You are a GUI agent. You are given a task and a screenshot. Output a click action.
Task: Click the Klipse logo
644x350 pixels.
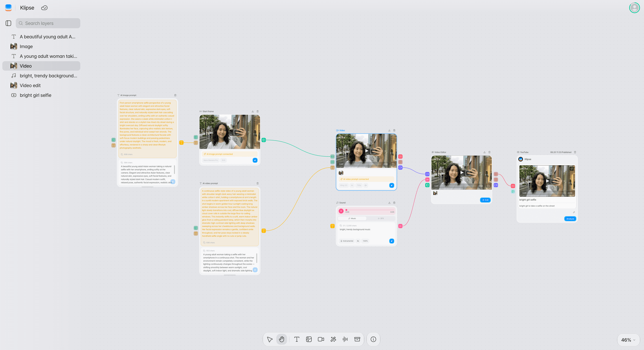pyautogui.click(x=8, y=8)
